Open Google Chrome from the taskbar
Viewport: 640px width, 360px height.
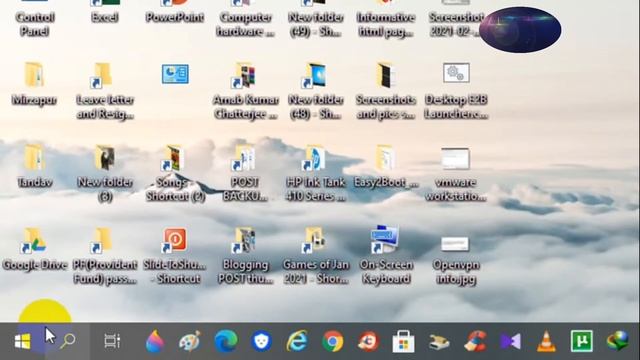click(333, 341)
